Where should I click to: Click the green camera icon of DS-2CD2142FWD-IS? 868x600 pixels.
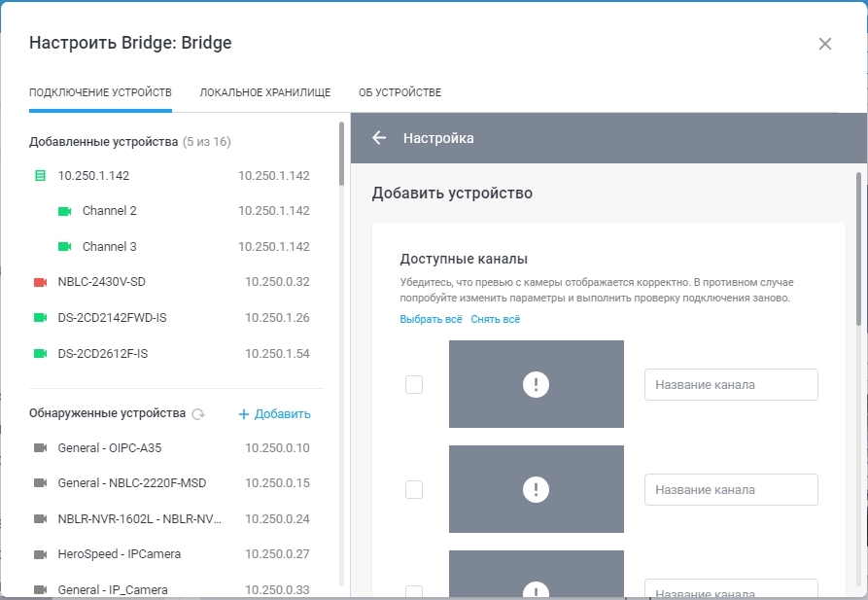pyautogui.click(x=41, y=317)
